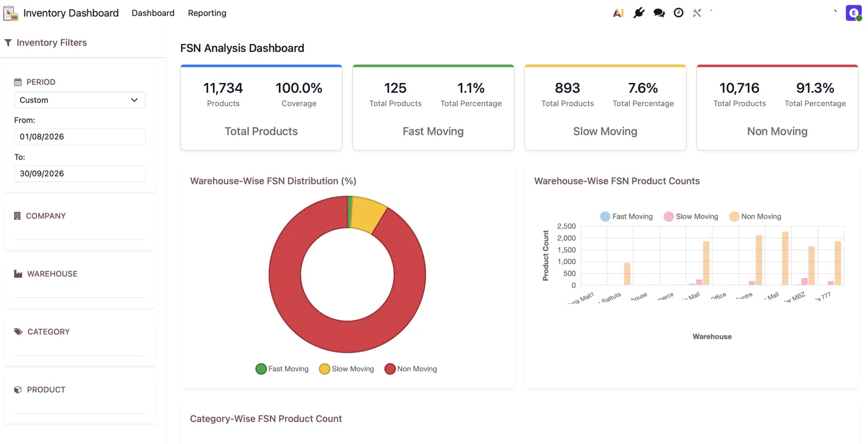Edit the To date 30/09/2026 field
Screen dimensions: 868x444
click(x=80, y=173)
